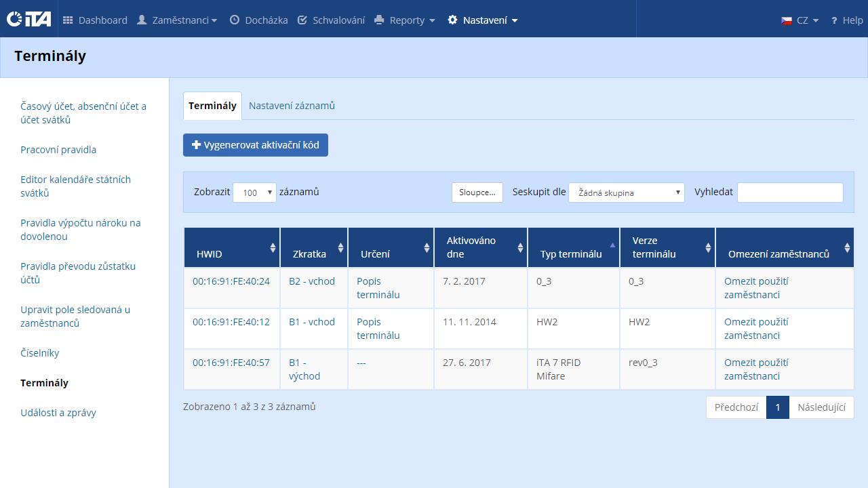Click the Sloupce... columns button

[477, 192]
